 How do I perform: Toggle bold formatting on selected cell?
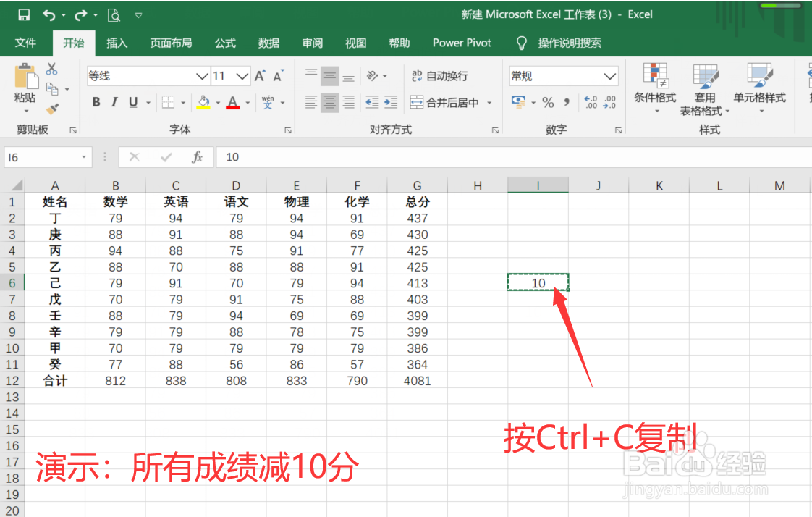point(96,101)
